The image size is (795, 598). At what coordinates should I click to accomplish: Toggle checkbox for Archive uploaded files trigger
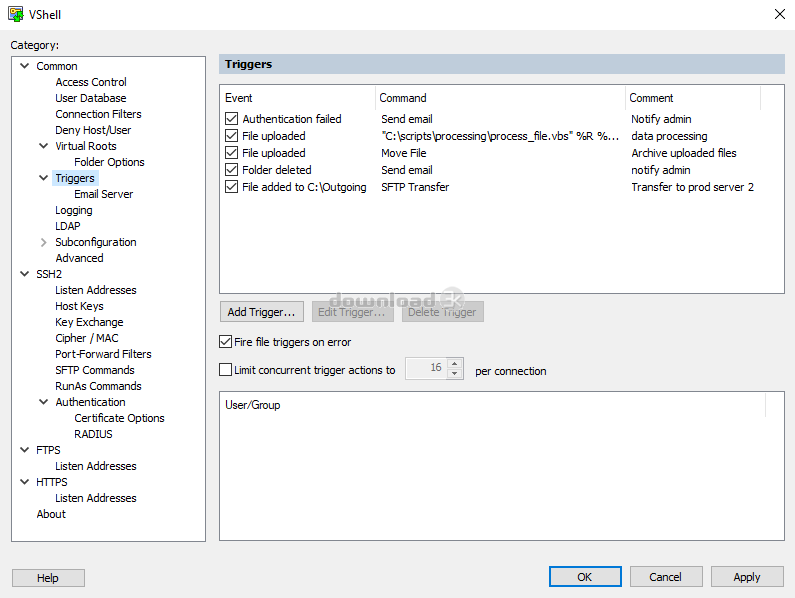tap(232, 153)
